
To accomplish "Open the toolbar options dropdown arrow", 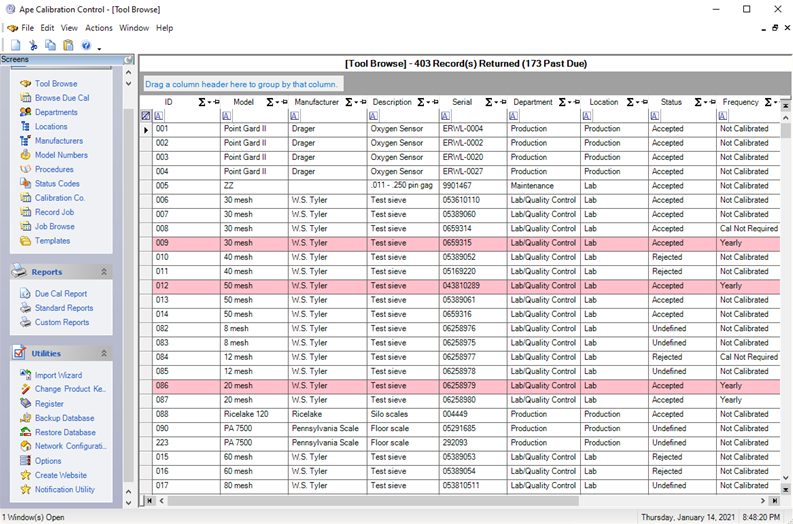I will pos(99,49).
